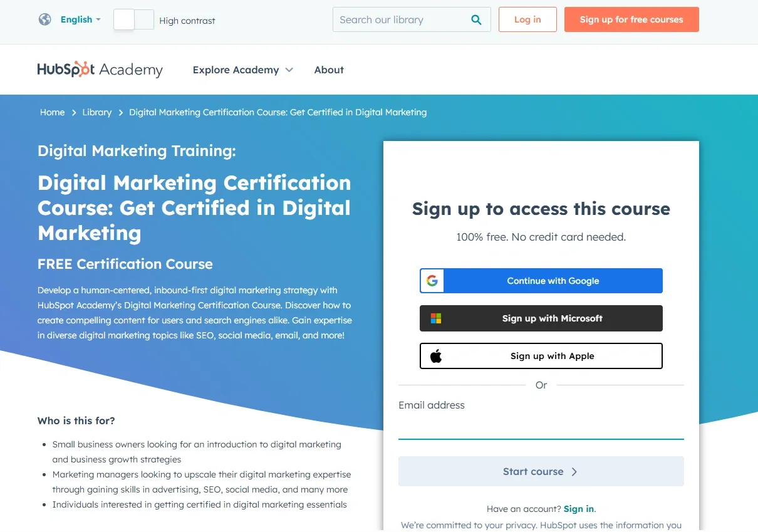Viewport: 758px width, 532px height.
Task: Navigate to Library via breadcrumb
Action: [96, 112]
